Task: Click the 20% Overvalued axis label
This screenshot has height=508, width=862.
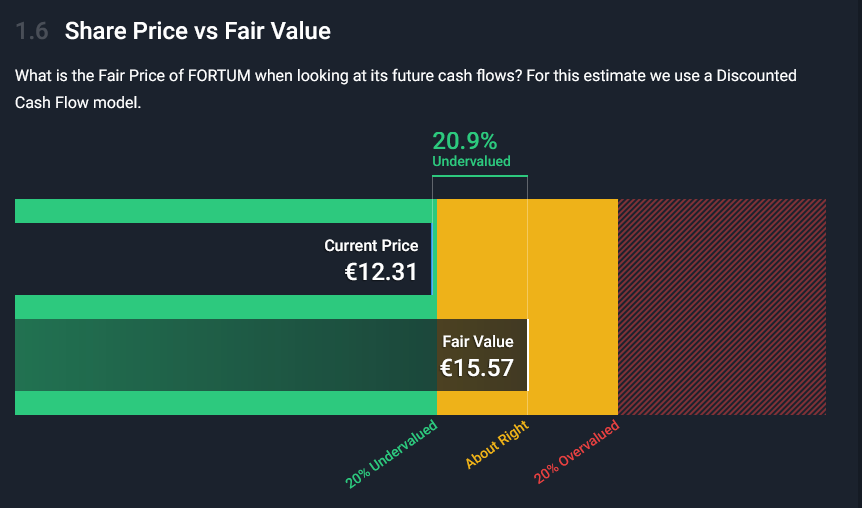Action: tap(576, 452)
